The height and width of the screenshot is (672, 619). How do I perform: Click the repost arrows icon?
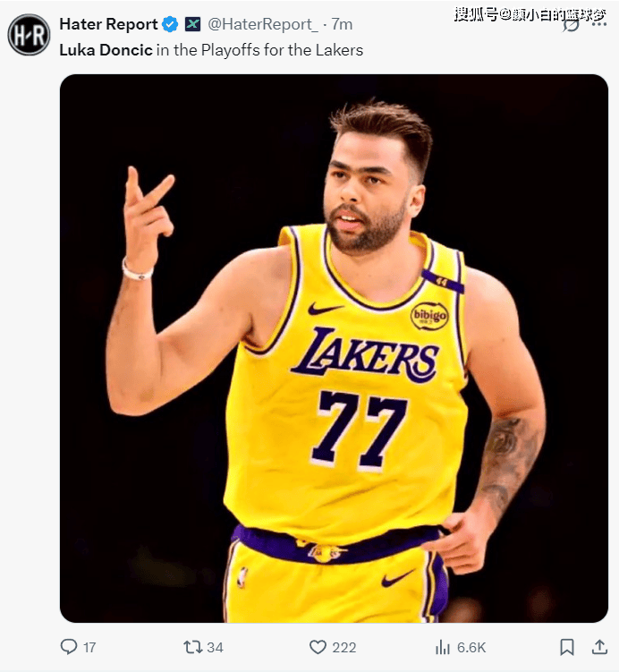click(193, 647)
